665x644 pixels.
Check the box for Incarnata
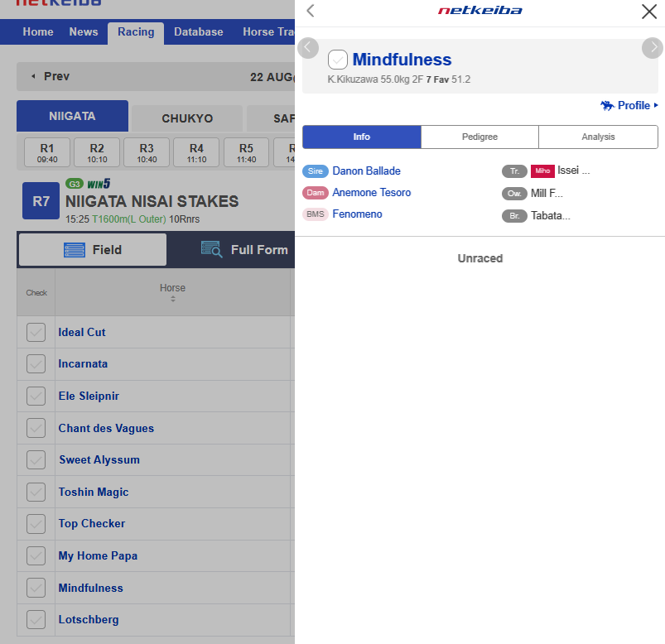(x=36, y=363)
